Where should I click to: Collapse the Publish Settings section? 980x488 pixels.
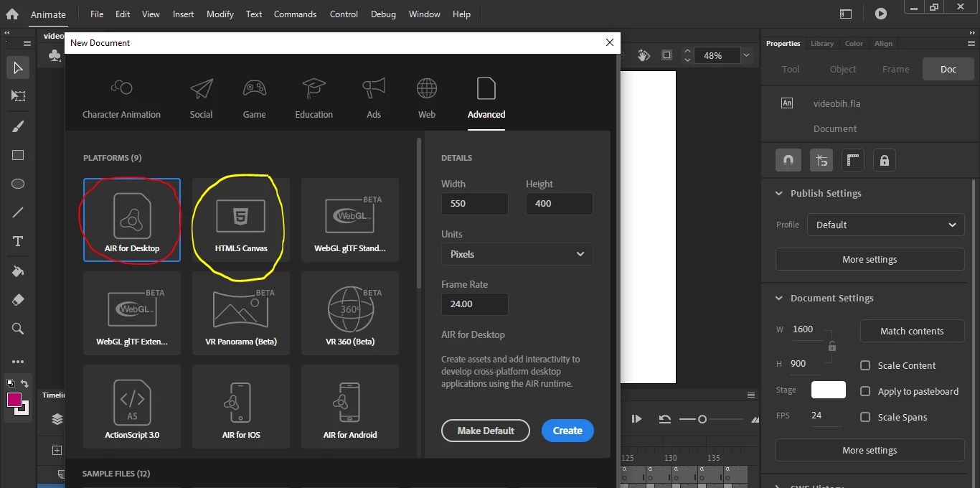[x=779, y=193]
